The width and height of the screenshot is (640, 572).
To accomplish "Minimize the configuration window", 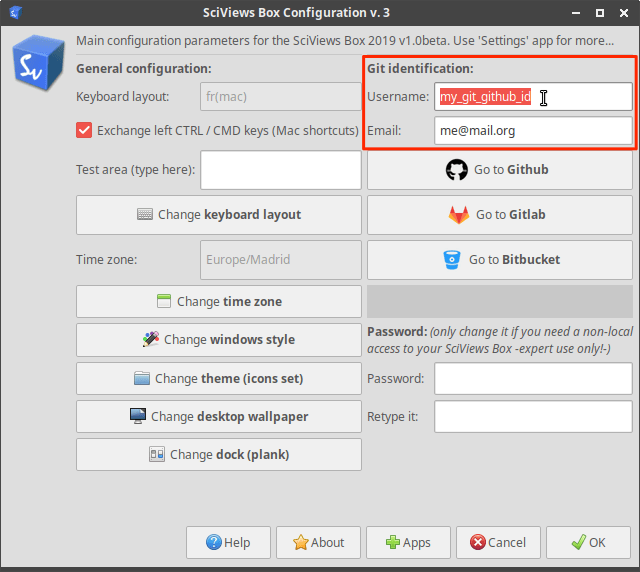I will click(x=576, y=13).
